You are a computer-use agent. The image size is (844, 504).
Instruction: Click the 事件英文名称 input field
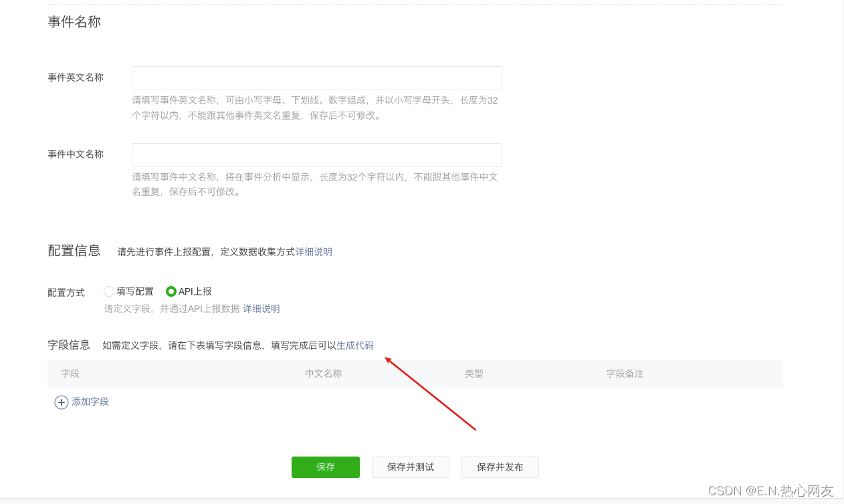[317, 78]
